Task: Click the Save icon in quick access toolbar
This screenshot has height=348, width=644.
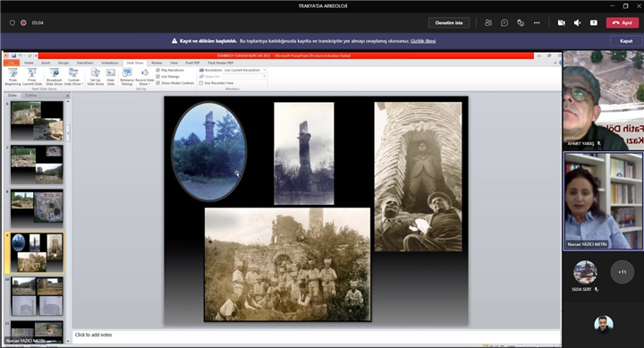Action: [x=13, y=55]
